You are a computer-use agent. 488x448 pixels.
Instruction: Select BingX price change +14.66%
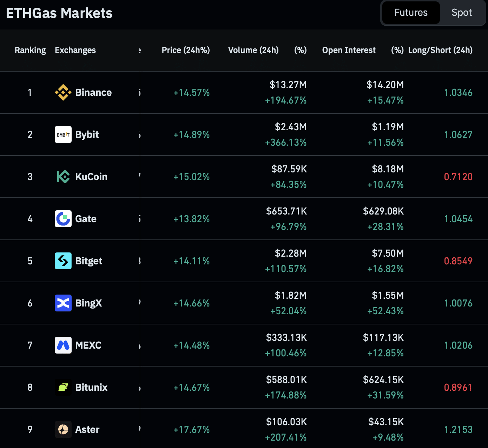[191, 303]
